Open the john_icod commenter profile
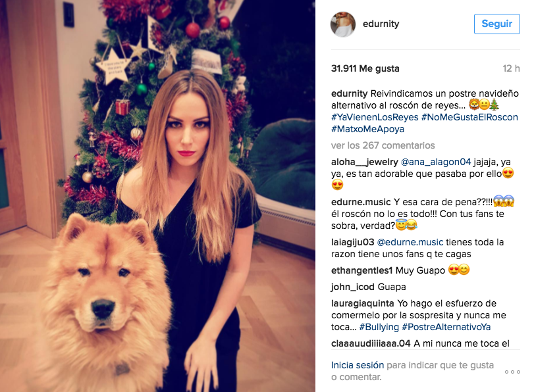 click(x=352, y=287)
